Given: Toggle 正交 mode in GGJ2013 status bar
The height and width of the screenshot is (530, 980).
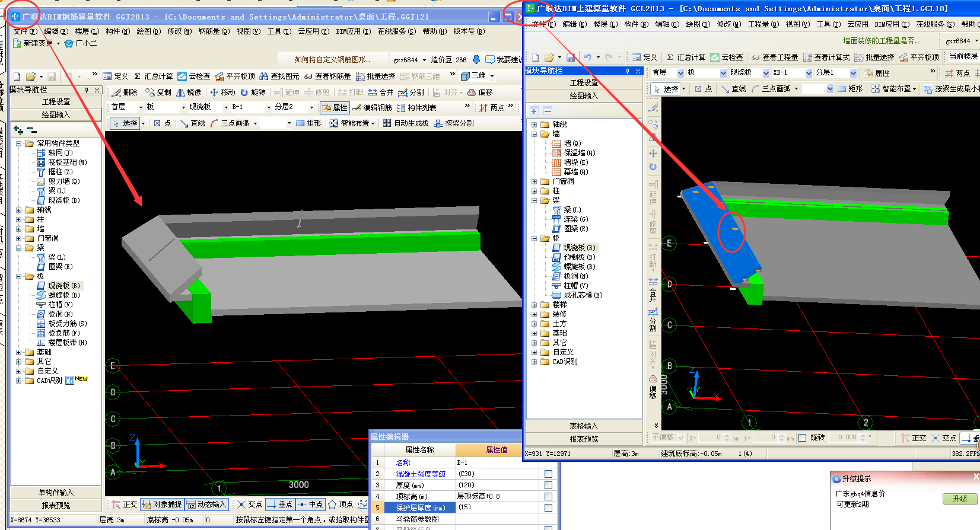Looking at the screenshot, I should pyautogui.click(x=125, y=504).
